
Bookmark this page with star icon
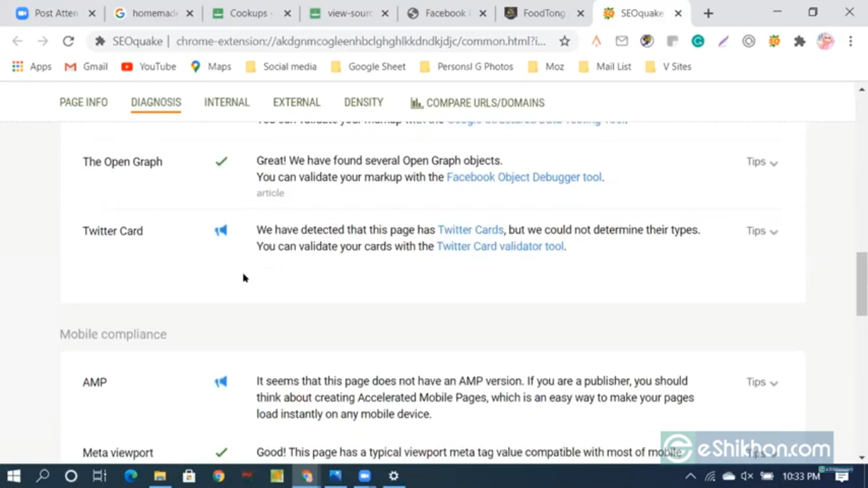pyautogui.click(x=564, y=41)
